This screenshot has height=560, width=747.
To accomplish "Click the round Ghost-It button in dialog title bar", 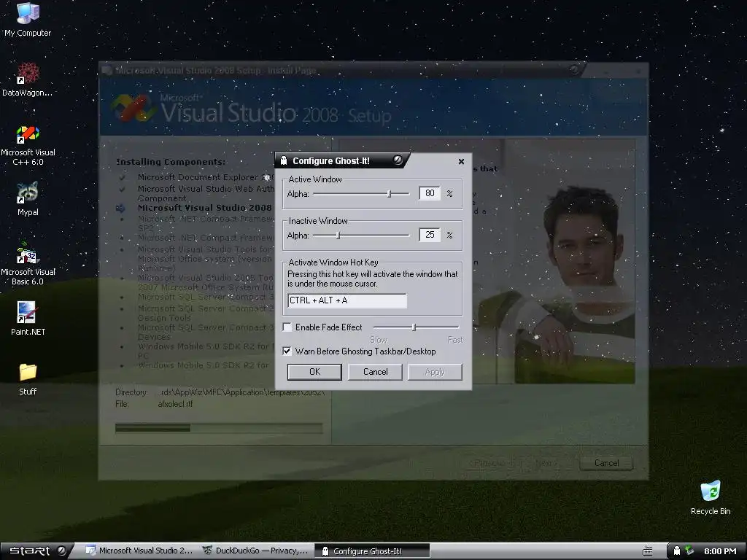I will 398,160.
